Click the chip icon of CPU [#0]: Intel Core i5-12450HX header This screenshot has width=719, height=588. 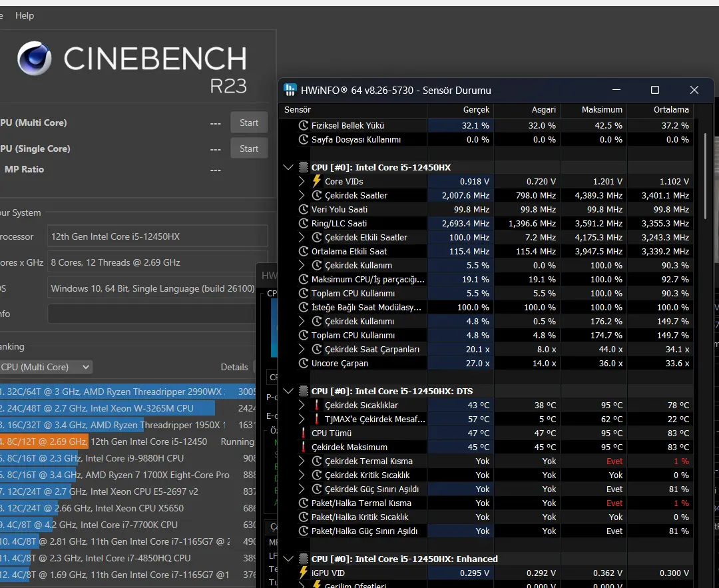click(303, 167)
